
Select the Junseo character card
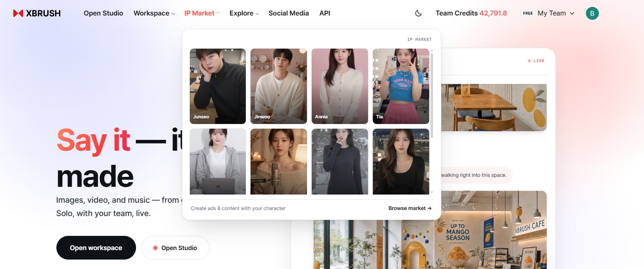point(218,86)
